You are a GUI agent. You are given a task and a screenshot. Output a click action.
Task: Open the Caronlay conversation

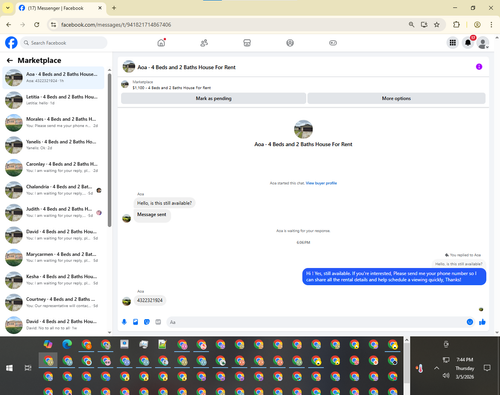[53, 167]
